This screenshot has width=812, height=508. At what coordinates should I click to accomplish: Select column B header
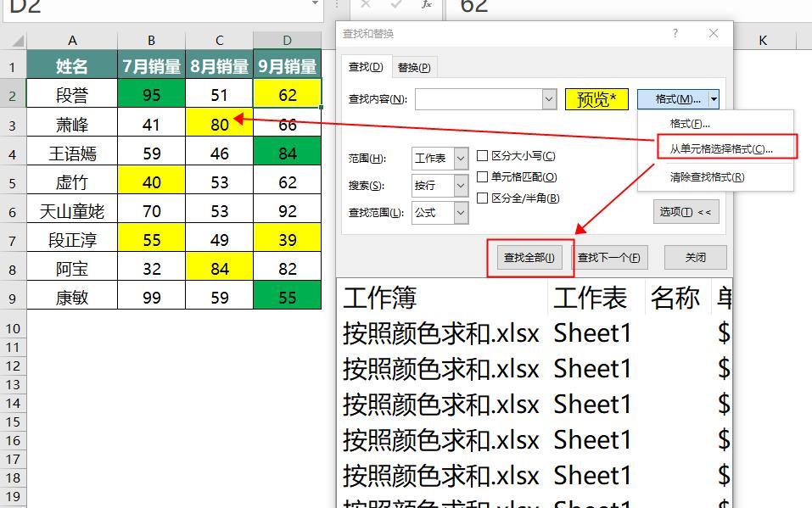point(151,41)
